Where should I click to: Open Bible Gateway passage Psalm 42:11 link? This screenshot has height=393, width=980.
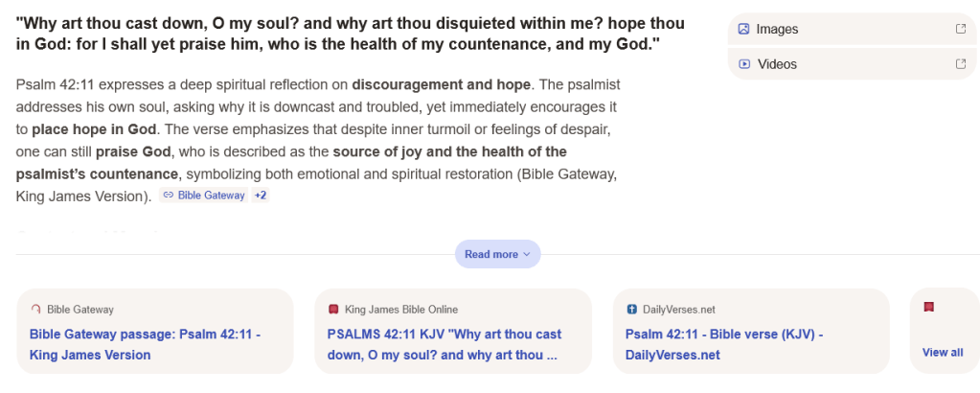pos(145,344)
